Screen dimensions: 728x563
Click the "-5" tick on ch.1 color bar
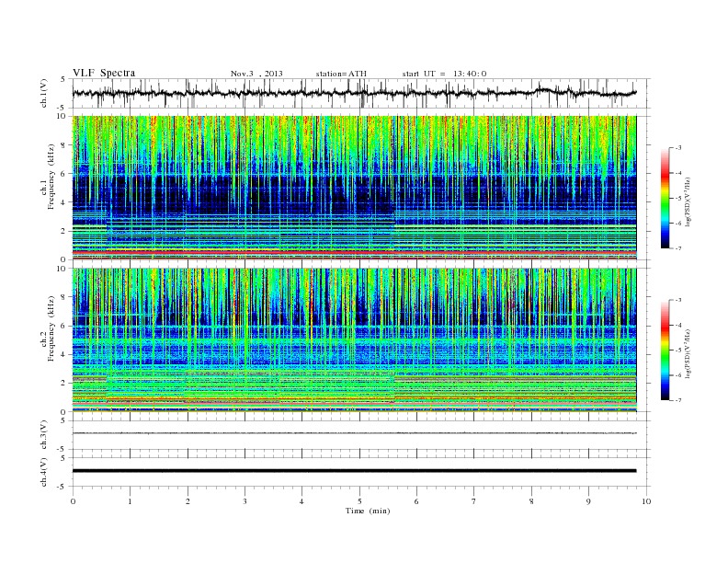[x=678, y=199]
